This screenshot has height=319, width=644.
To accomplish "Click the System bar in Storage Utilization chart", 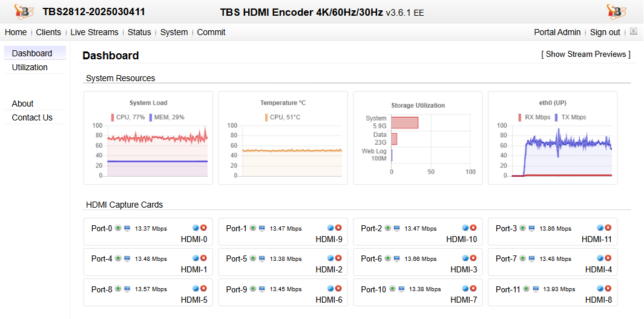I will (404, 123).
